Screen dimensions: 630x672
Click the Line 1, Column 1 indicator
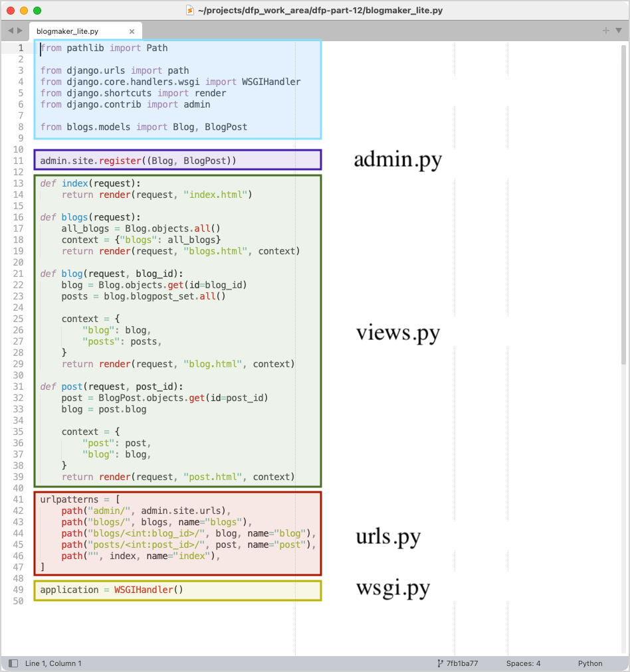pyautogui.click(x=53, y=663)
